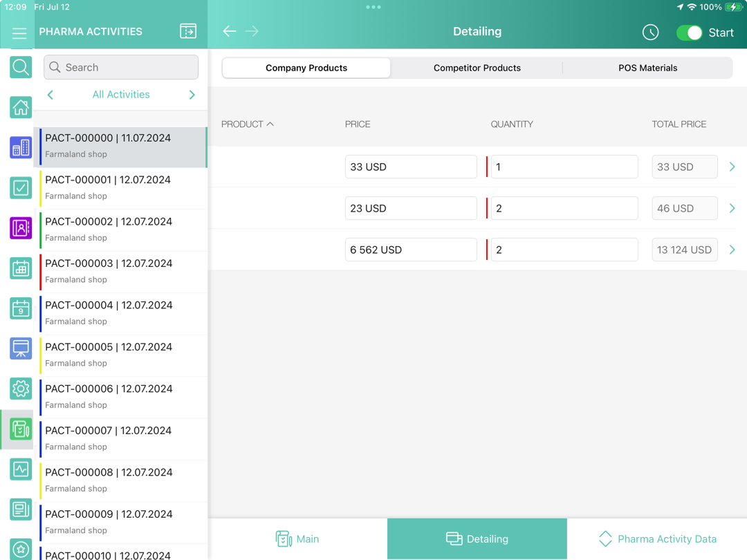Open the presentation screen icon in sidebar
This screenshot has height=560, width=747.
point(21,348)
